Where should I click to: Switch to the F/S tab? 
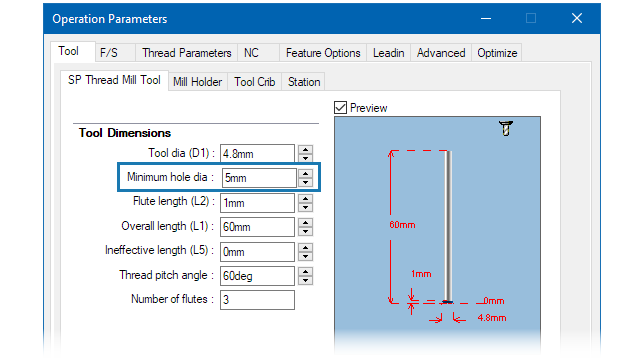(x=109, y=53)
